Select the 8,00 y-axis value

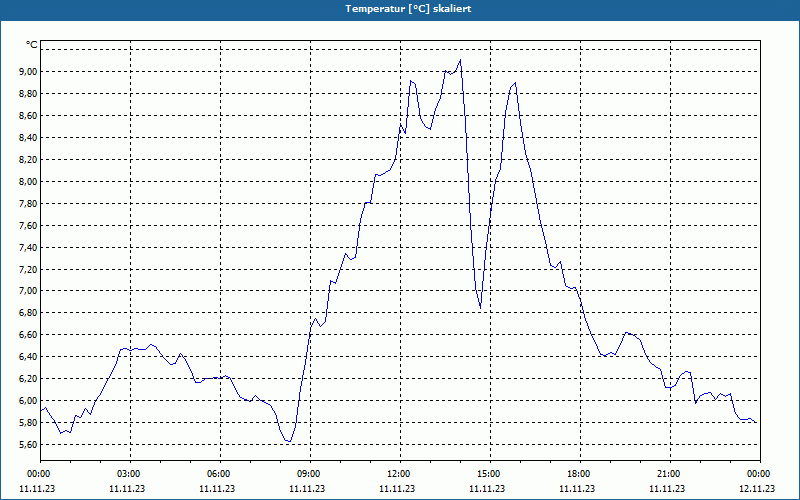pyautogui.click(x=28, y=182)
